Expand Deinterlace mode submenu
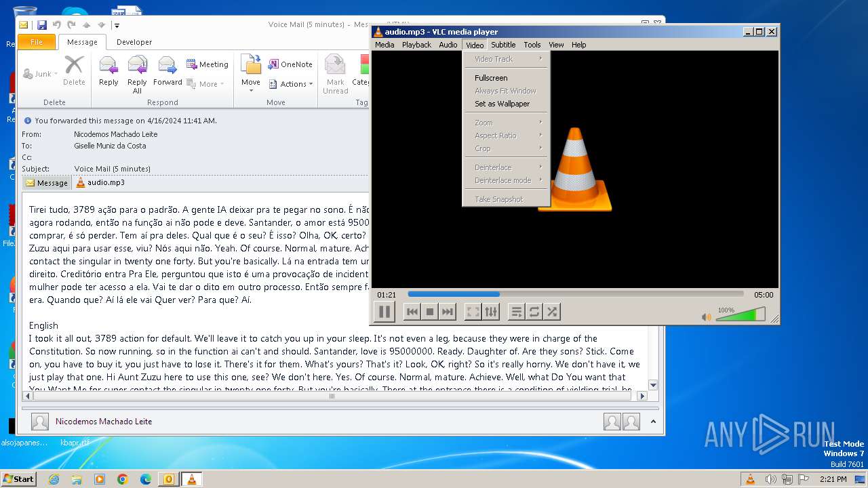Viewport: 868px width, 488px height. (506, 180)
